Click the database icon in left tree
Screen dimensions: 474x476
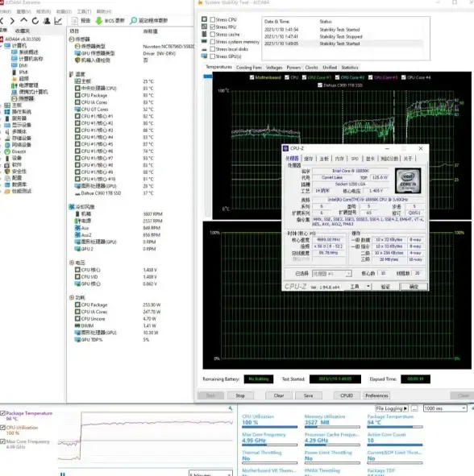(x=7, y=184)
